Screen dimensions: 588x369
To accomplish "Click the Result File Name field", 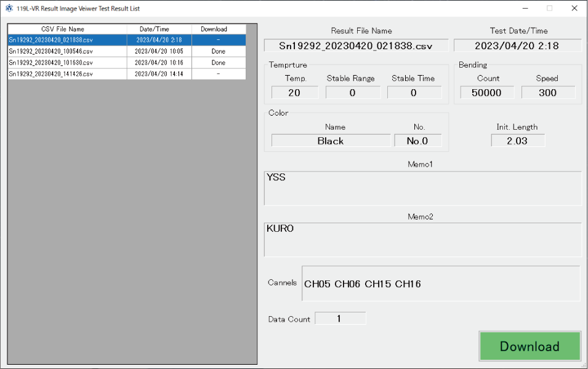I will tap(356, 46).
